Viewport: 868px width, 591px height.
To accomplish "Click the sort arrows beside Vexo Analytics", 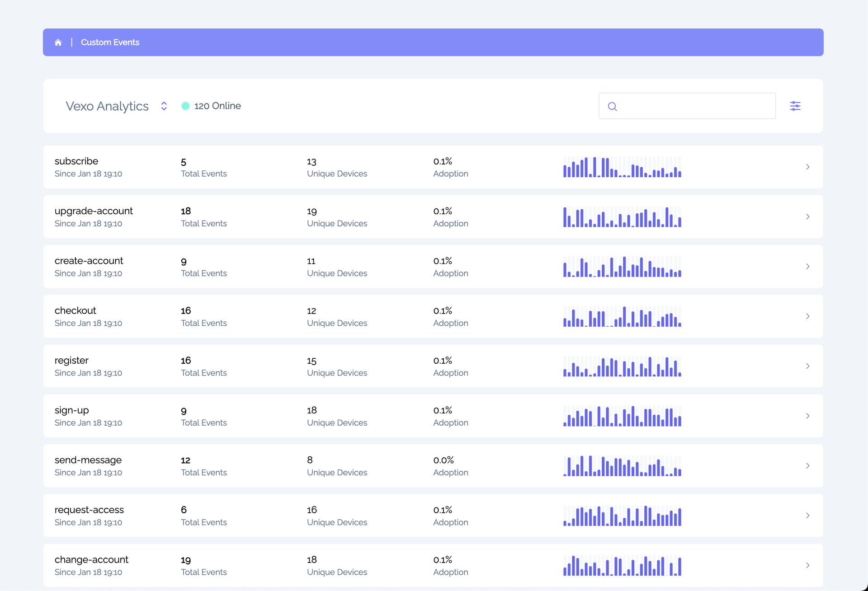I will (x=164, y=106).
